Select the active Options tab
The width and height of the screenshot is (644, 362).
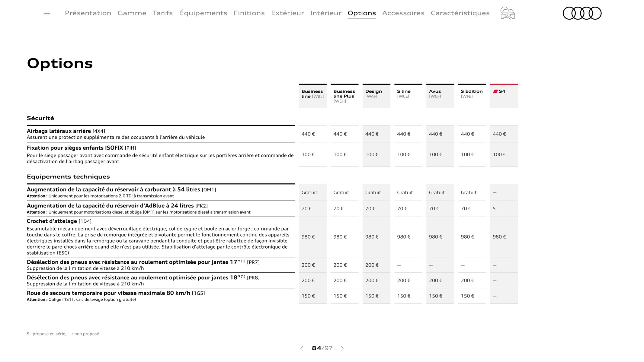362,13
